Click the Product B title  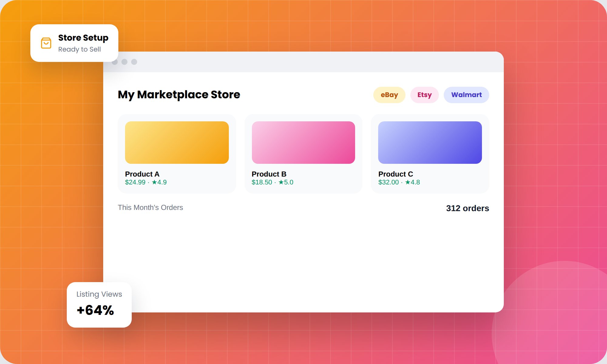pos(269,174)
